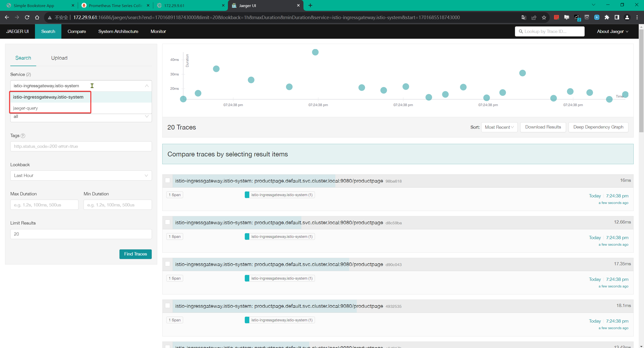
Task: Expand the Operation dropdown showing all
Action: [x=81, y=117]
